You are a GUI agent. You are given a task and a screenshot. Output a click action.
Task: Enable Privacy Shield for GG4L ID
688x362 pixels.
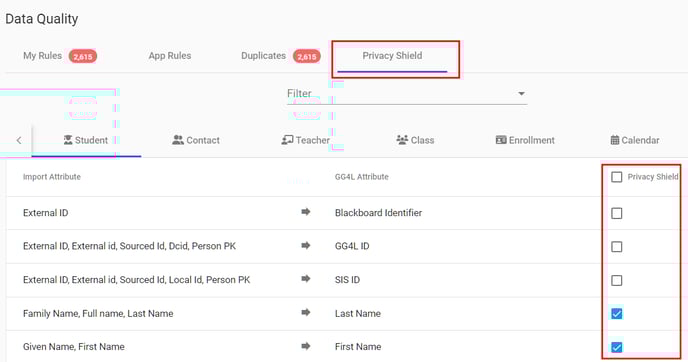point(616,247)
